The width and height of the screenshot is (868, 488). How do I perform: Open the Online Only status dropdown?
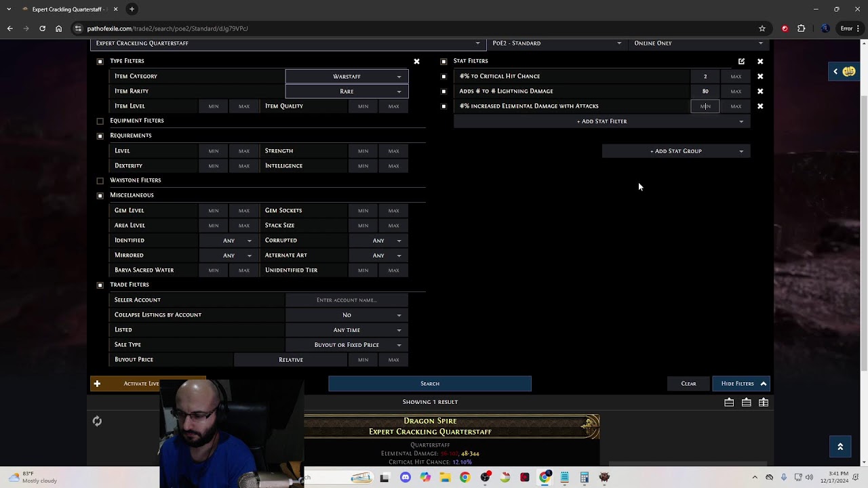[x=698, y=43]
